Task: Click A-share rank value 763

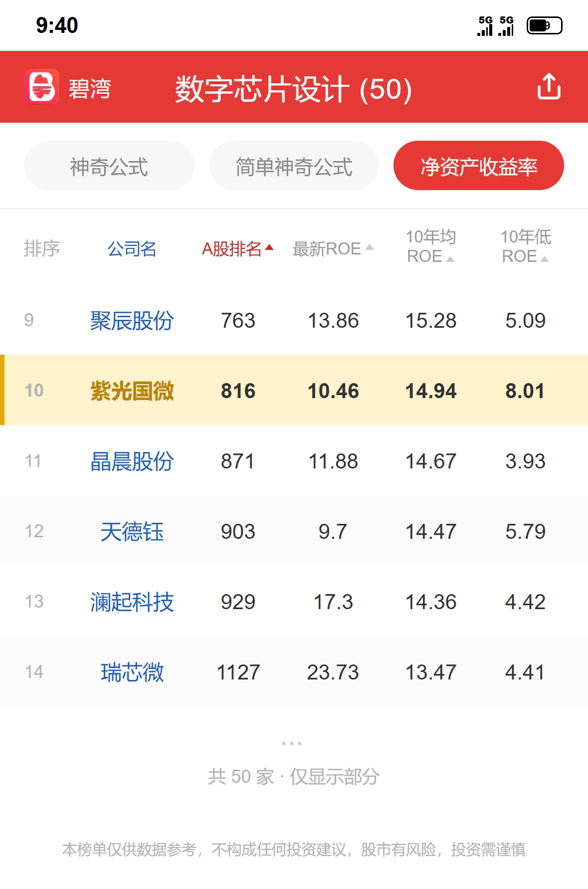Action: point(238,320)
